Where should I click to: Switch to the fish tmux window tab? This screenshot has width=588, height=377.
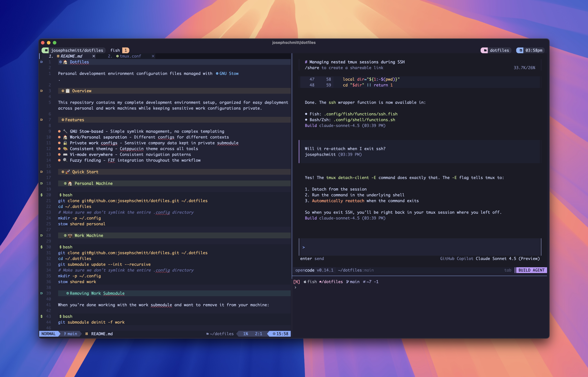pyautogui.click(x=115, y=50)
